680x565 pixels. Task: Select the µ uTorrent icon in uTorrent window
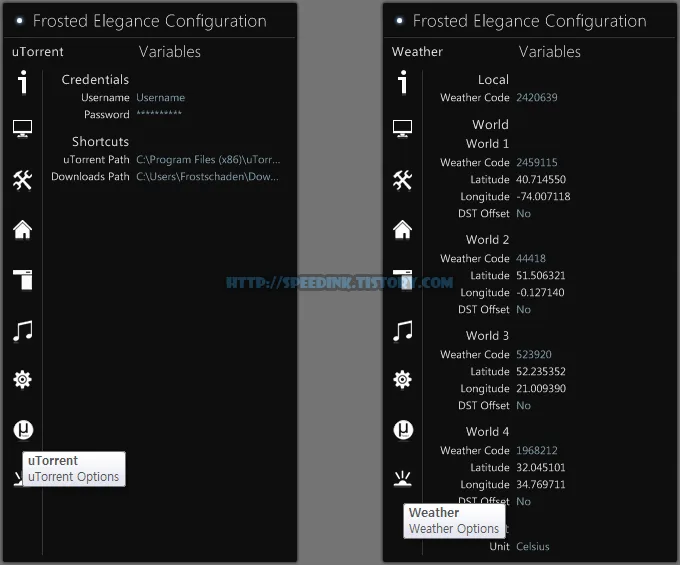pyautogui.click(x=23, y=430)
